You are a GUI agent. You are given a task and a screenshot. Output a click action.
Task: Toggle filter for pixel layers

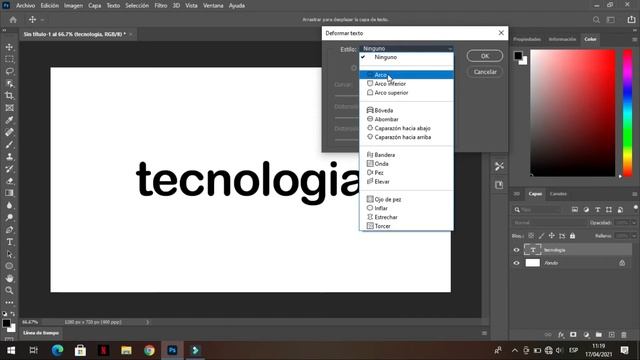575,209
